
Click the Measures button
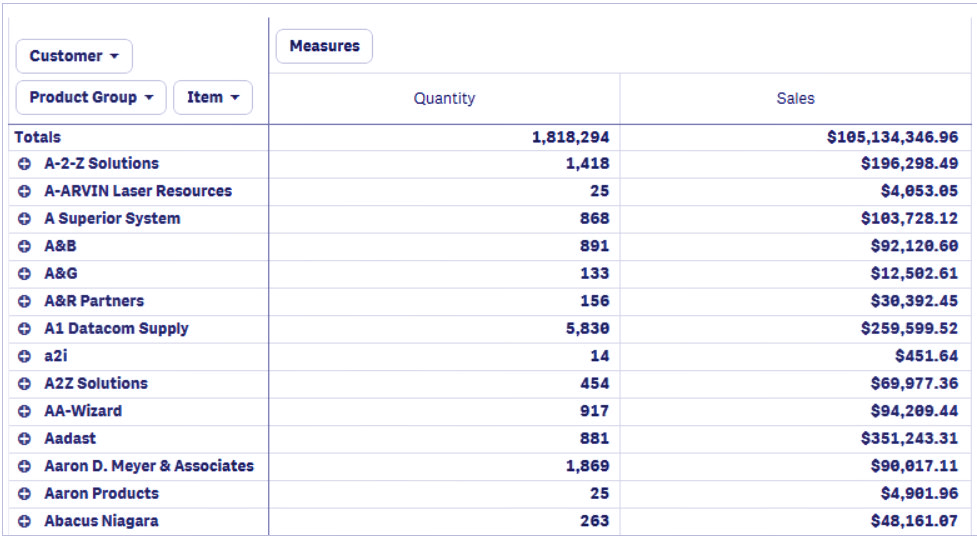click(x=325, y=46)
